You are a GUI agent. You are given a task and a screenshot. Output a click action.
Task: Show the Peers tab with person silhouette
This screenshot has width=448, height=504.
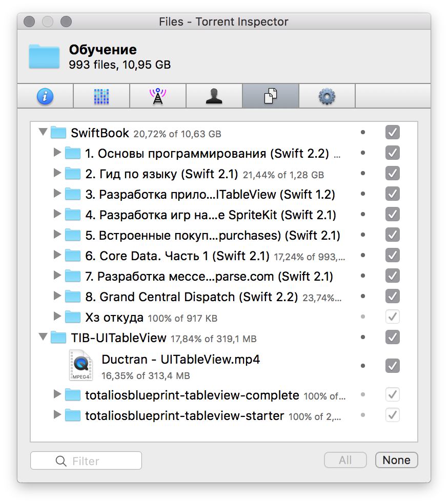pos(214,96)
